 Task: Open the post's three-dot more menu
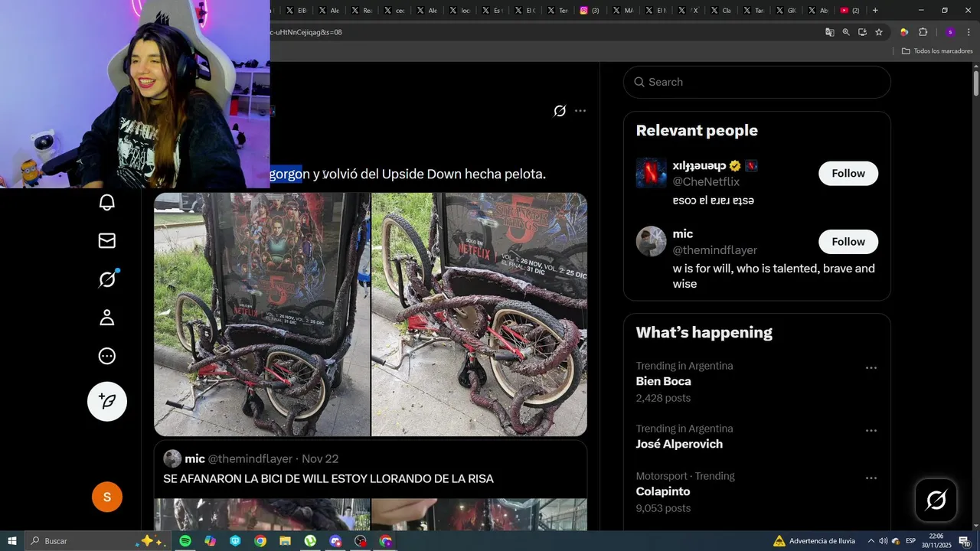click(580, 111)
